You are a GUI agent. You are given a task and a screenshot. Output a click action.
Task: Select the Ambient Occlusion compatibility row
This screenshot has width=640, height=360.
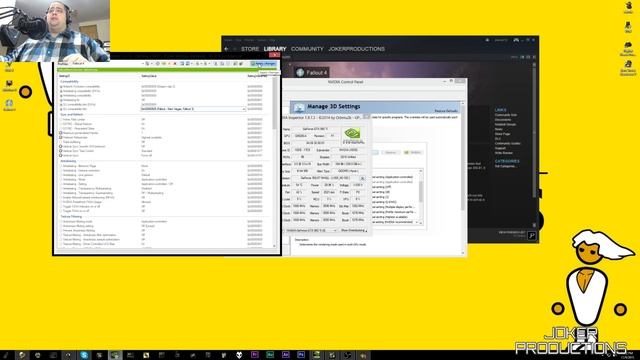click(163, 87)
